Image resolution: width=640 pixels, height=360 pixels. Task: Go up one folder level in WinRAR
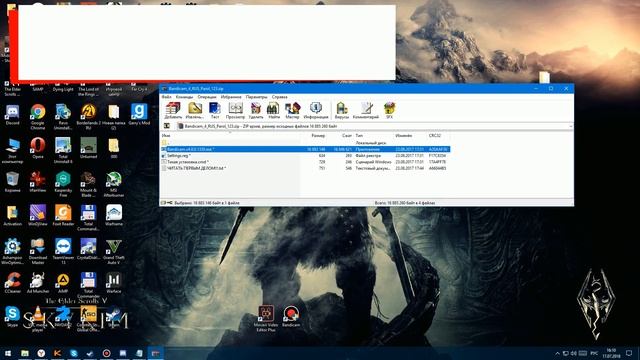(167, 127)
